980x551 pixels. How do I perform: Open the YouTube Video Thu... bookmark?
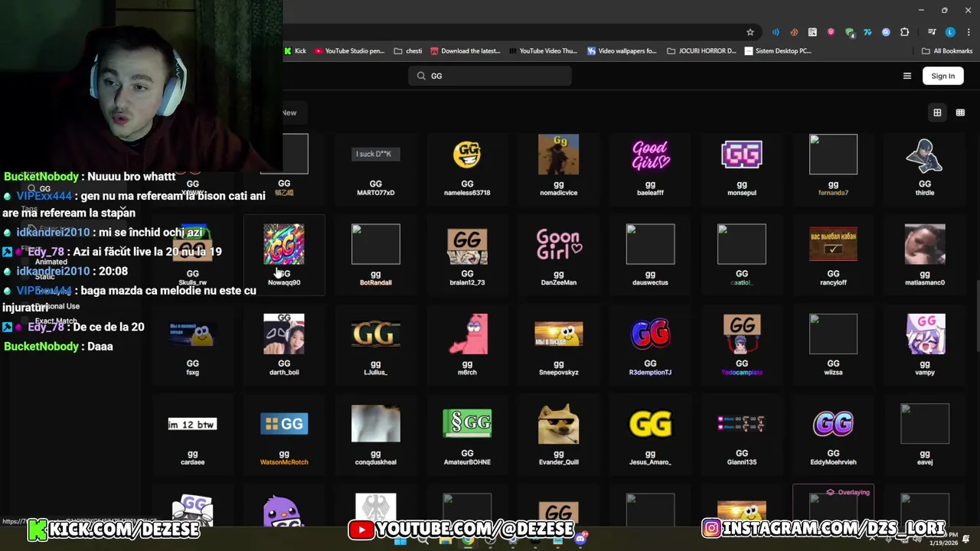[x=543, y=51]
